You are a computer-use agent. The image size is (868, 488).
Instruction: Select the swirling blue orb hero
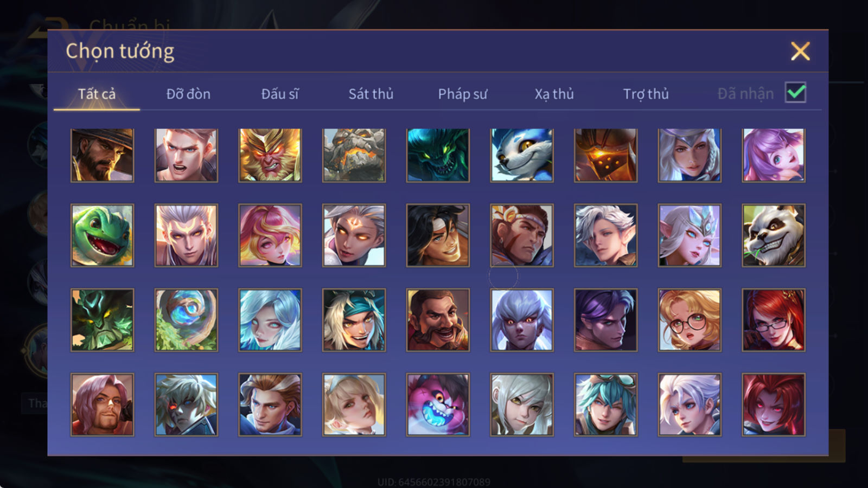(x=186, y=320)
